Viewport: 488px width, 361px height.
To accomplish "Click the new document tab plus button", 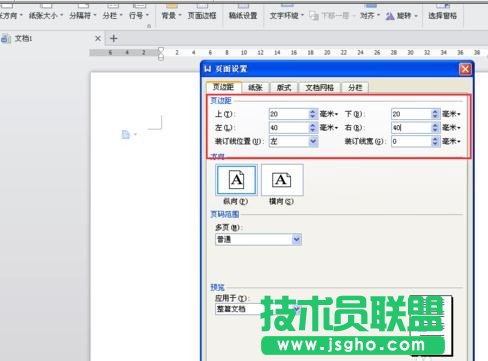I will click(113, 38).
